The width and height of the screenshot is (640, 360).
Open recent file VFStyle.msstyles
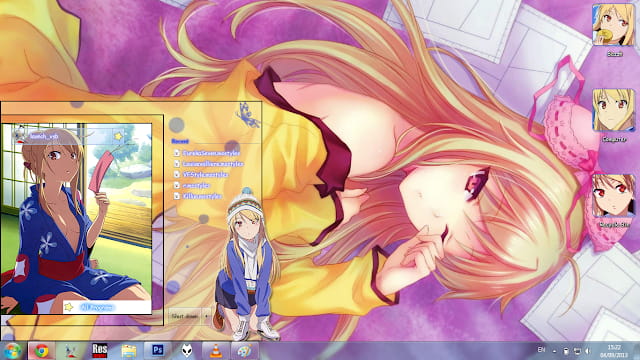[205, 174]
